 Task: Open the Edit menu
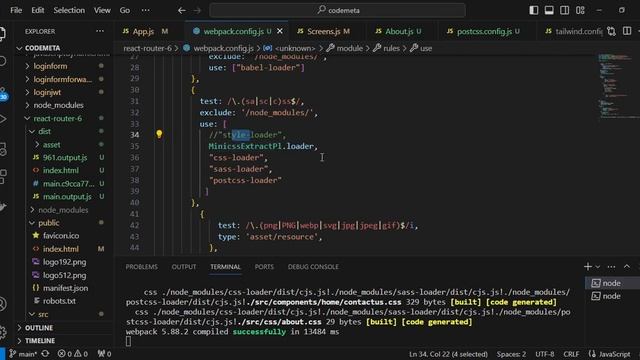click(38, 10)
